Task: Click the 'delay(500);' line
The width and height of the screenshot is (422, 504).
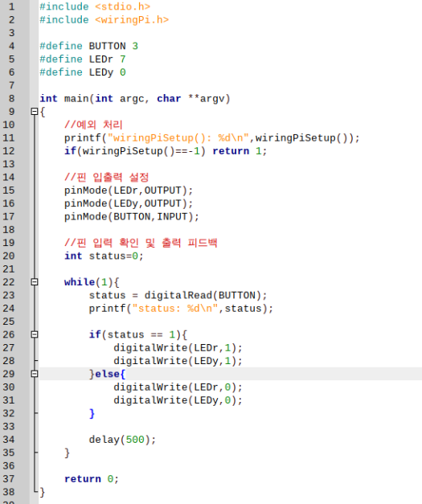Action: coord(122,440)
